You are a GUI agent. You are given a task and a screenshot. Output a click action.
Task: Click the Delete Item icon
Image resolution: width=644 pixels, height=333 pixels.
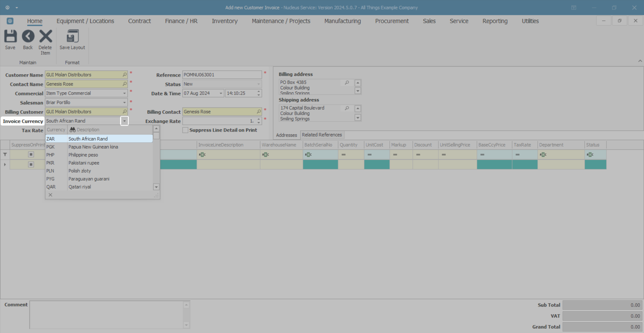point(45,36)
